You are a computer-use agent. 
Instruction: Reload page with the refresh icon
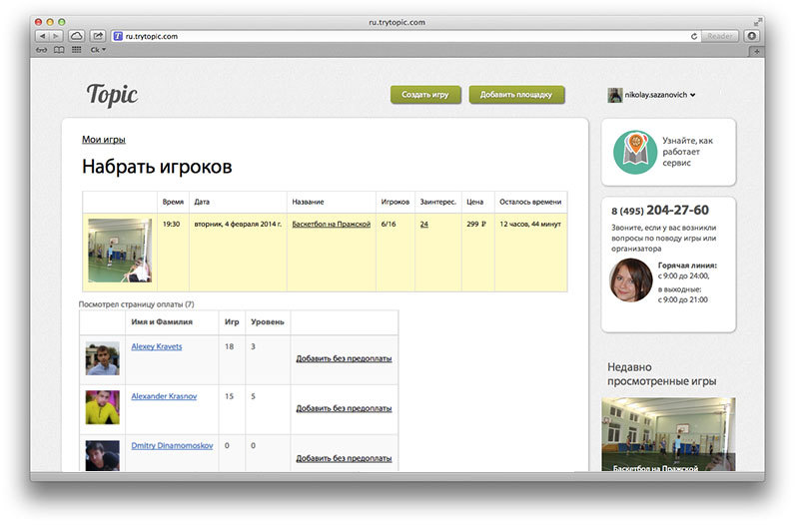(693, 36)
